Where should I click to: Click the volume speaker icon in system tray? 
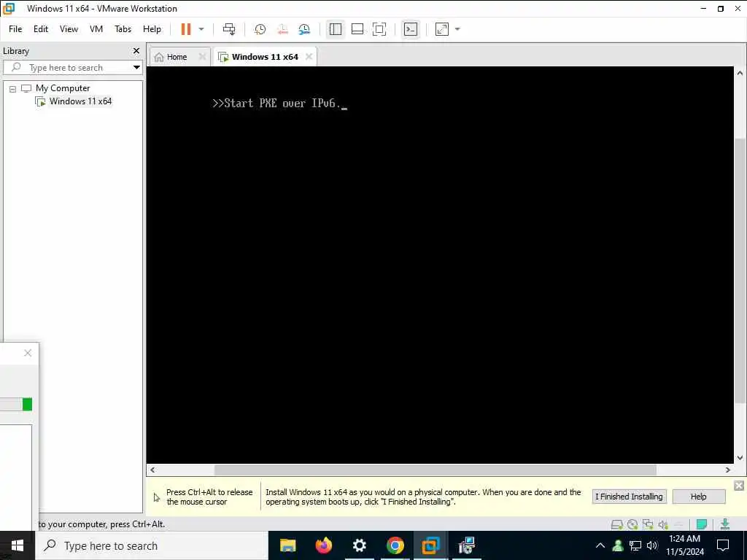pos(652,545)
